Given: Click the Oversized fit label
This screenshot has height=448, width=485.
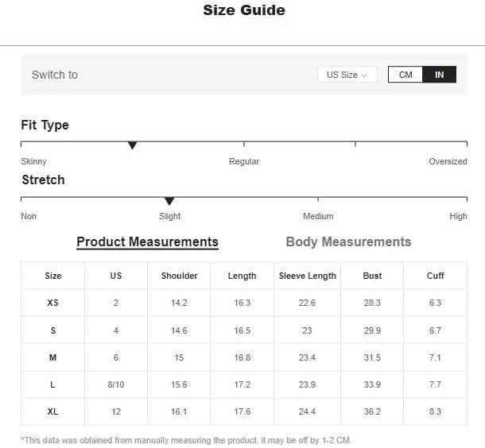Looking at the screenshot, I should tap(448, 161).
